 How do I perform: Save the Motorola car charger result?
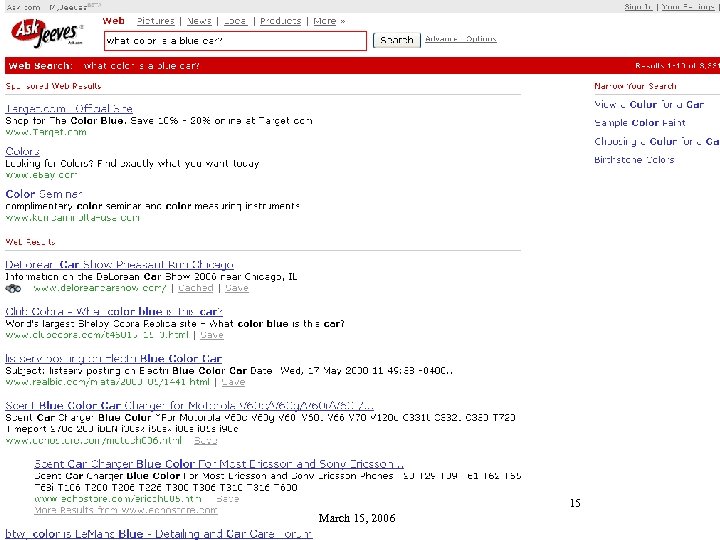pyautogui.click(x=205, y=441)
